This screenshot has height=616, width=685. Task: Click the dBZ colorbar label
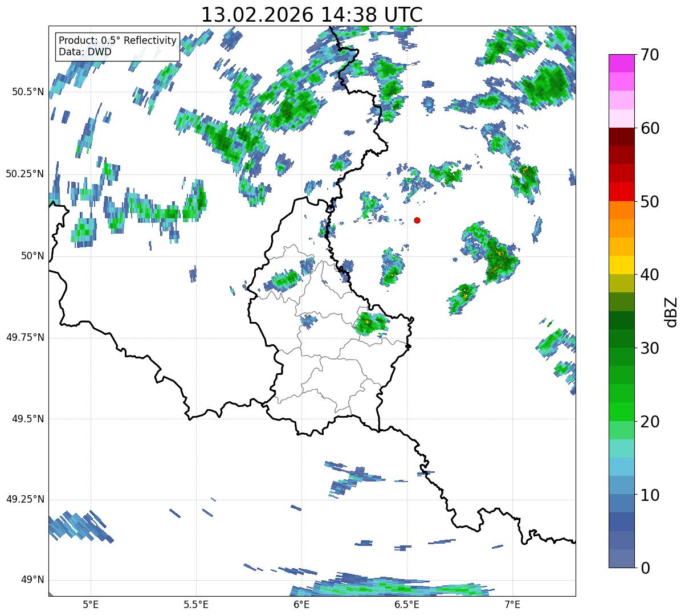point(672,311)
